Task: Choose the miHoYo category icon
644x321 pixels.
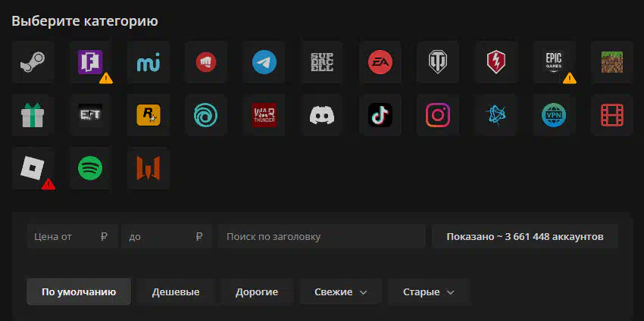Action: coord(148,62)
